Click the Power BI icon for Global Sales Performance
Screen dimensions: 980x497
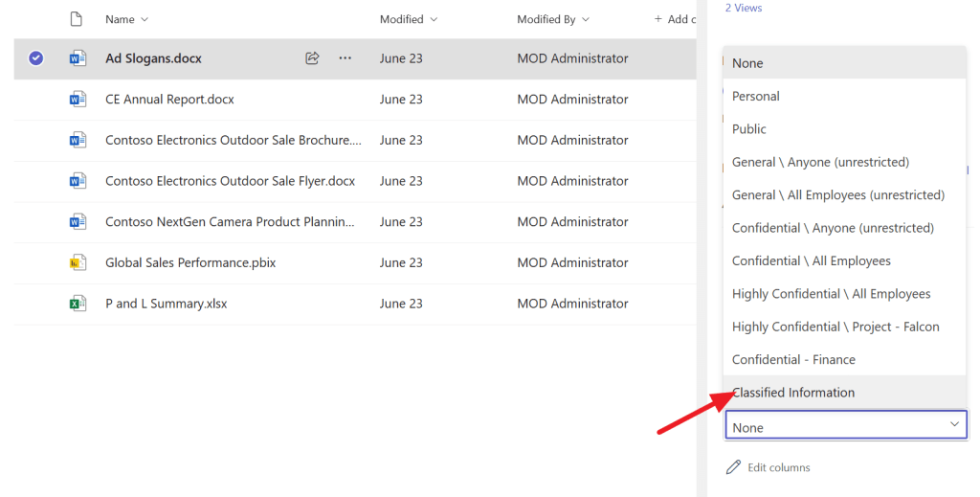(x=78, y=262)
